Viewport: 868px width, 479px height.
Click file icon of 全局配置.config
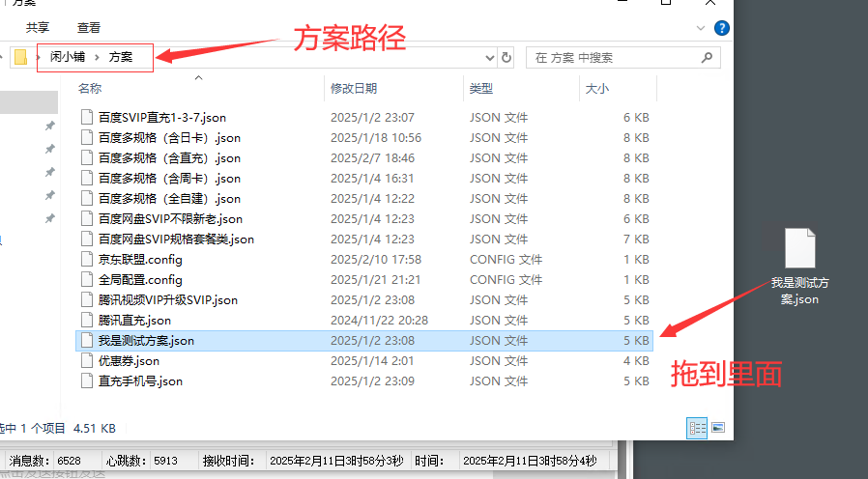(x=87, y=280)
